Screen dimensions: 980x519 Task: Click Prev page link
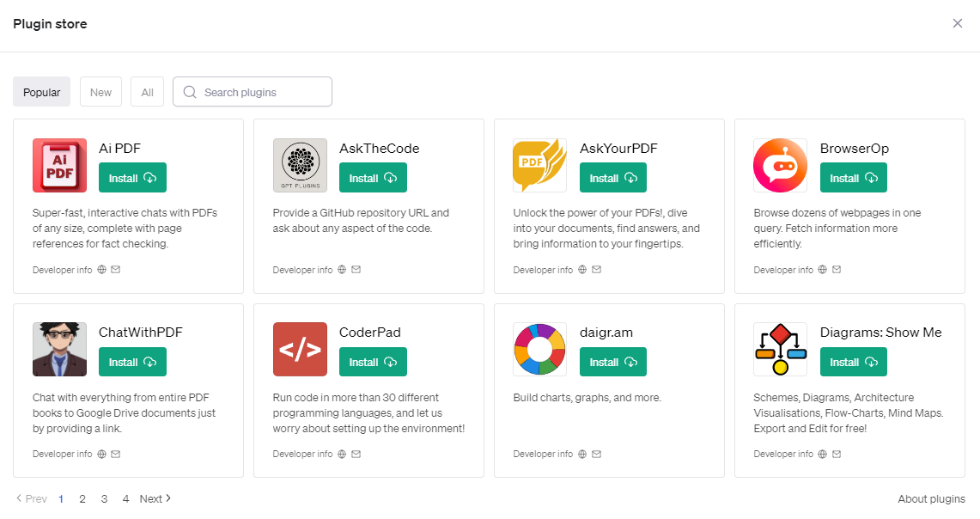click(x=31, y=498)
